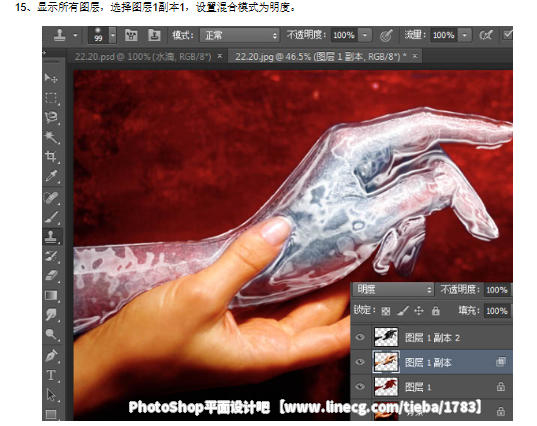Toggle lock position
Image resolution: width=537 pixels, height=426 pixels.
(419, 311)
